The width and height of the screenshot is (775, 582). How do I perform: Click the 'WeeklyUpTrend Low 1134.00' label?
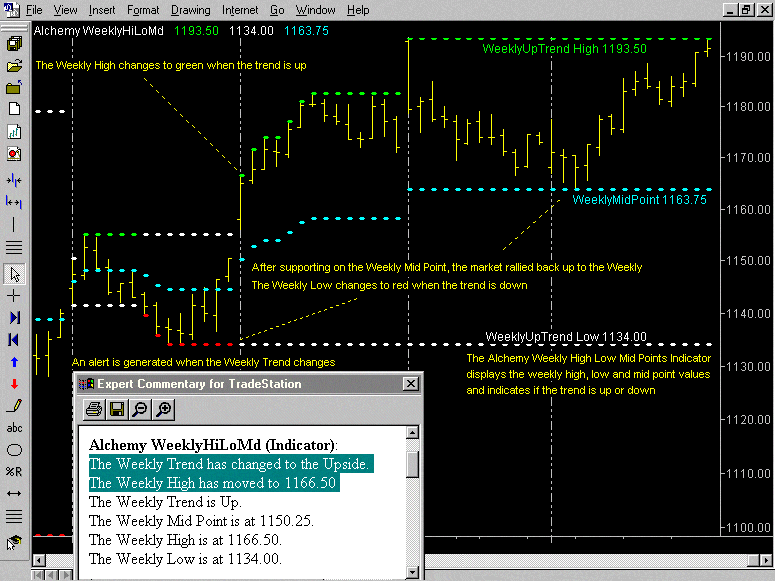[566, 336]
